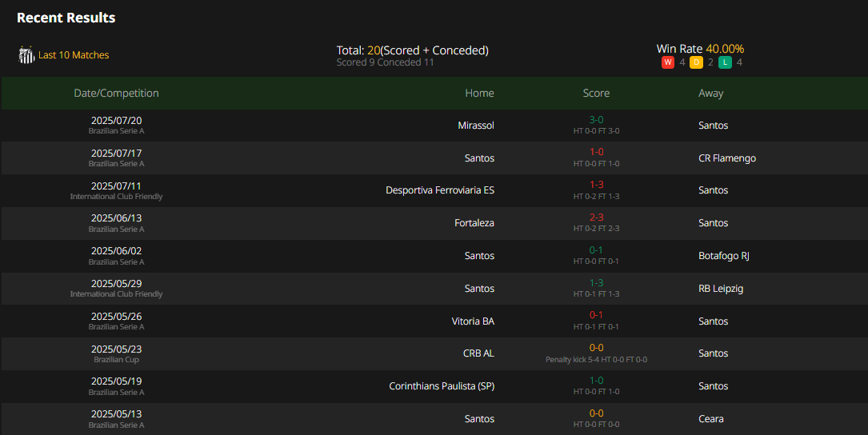
Task: Open Ceara team link
Action: coord(710,418)
